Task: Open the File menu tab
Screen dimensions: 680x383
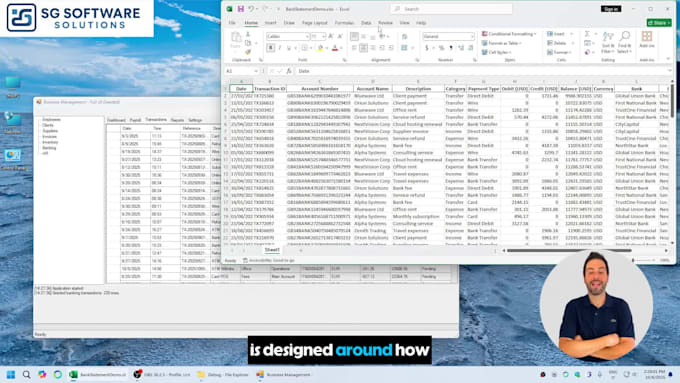Action: click(232, 23)
